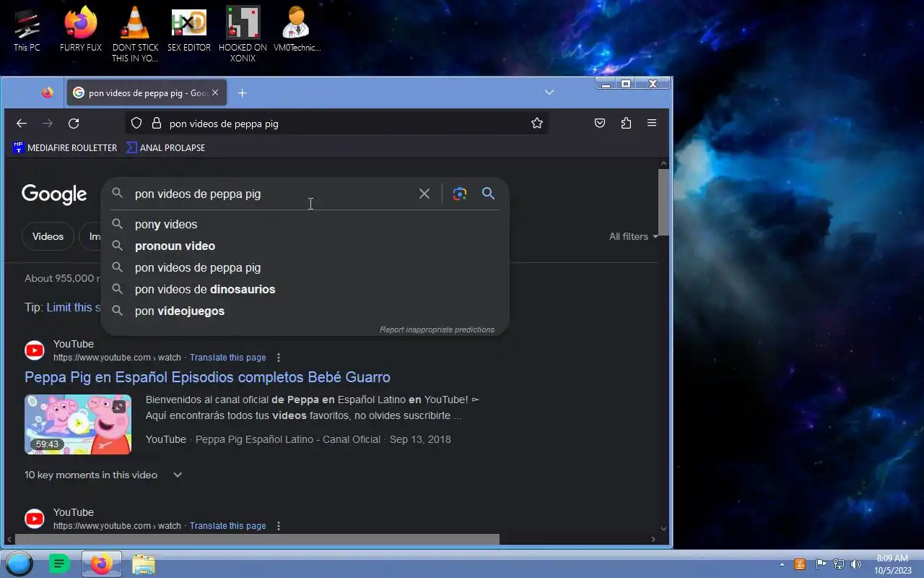Open the List all tabs dropdown
Screen dimensions: 924x578
tap(549, 92)
